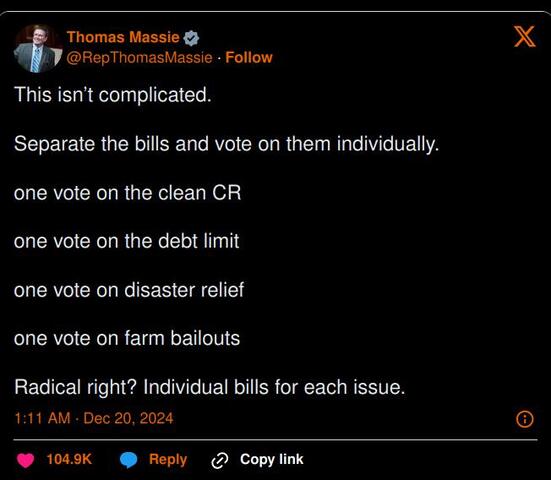This screenshot has width=551, height=480.
Task: Click the "debt limit" line
Action: [x=127, y=241]
